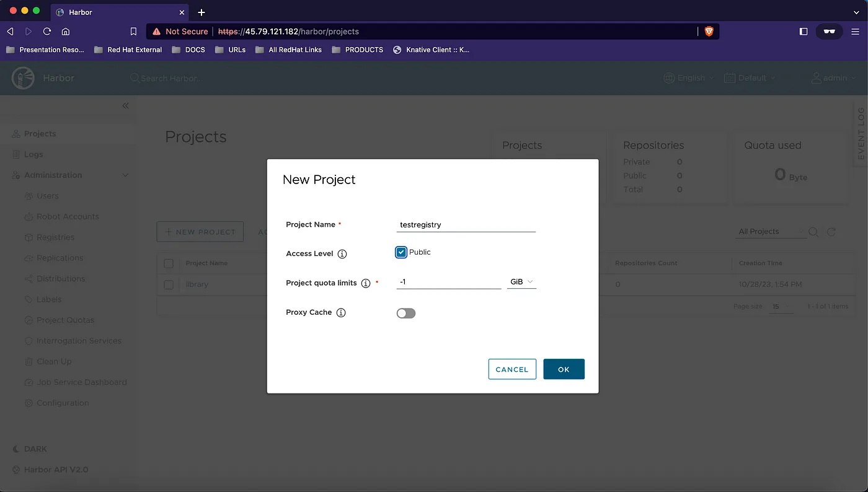The image size is (868, 492).
Task: Toggle the browser sidebar panel icon
Action: pos(804,31)
